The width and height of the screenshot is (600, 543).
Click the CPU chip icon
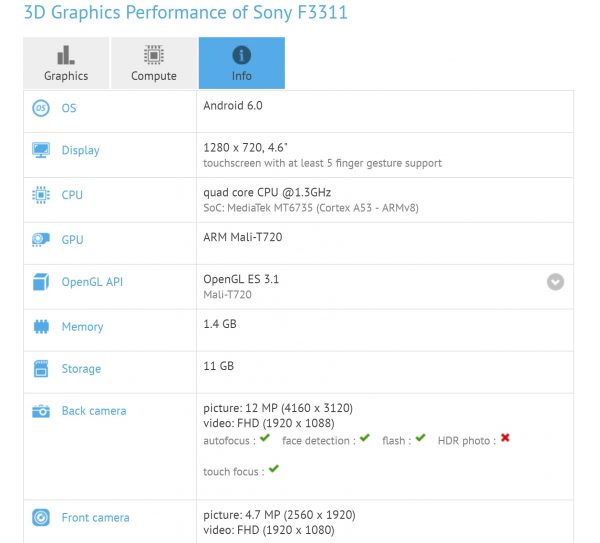(x=41, y=194)
